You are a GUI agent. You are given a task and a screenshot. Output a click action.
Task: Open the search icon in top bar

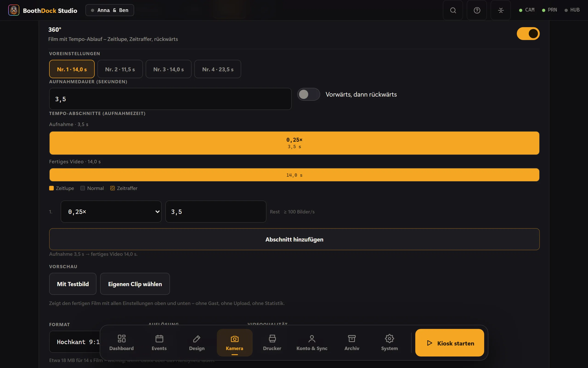[x=453, y=10]
